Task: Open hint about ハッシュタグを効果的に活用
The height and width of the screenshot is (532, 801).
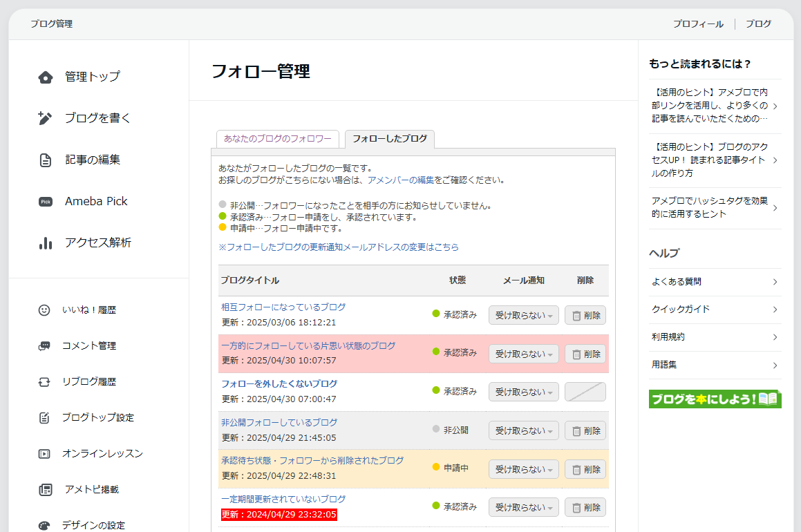Action: pyautogui.click(x=715, y=208)
